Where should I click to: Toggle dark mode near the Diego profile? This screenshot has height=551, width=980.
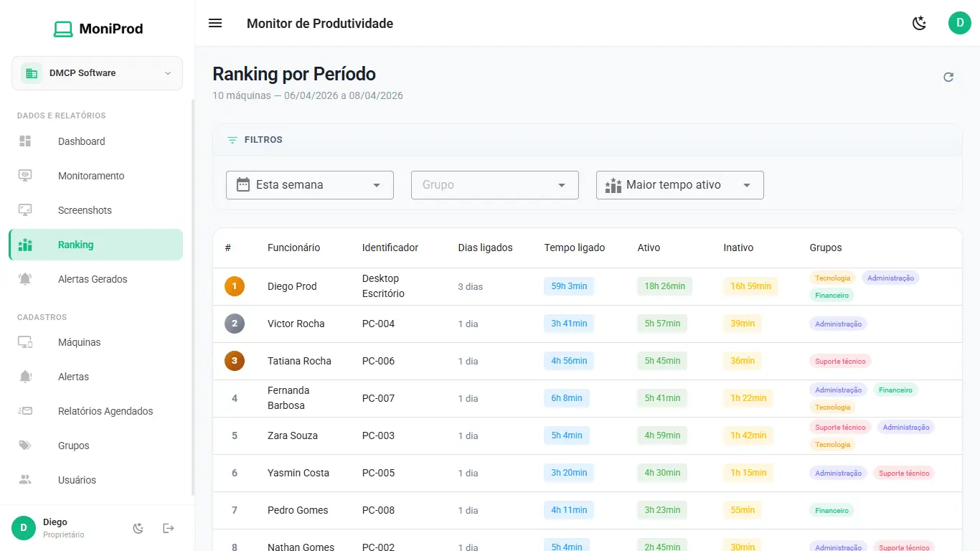[137, 528]
